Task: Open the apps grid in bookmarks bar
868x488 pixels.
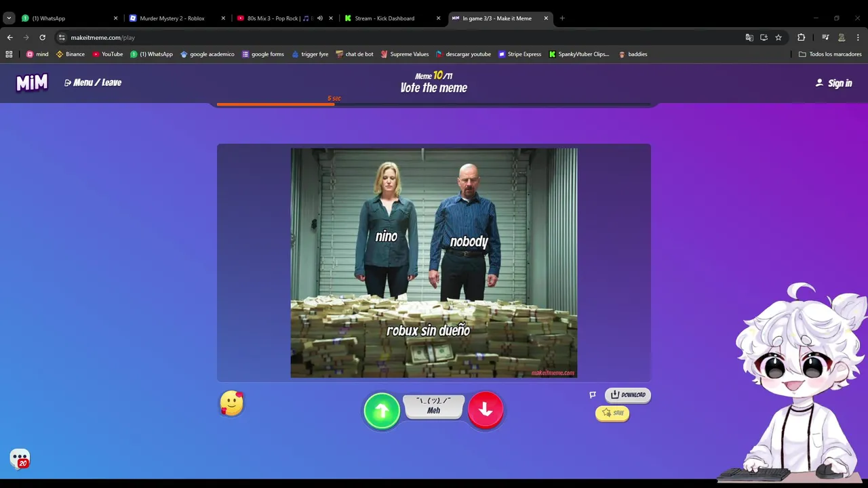Action: 9,54
